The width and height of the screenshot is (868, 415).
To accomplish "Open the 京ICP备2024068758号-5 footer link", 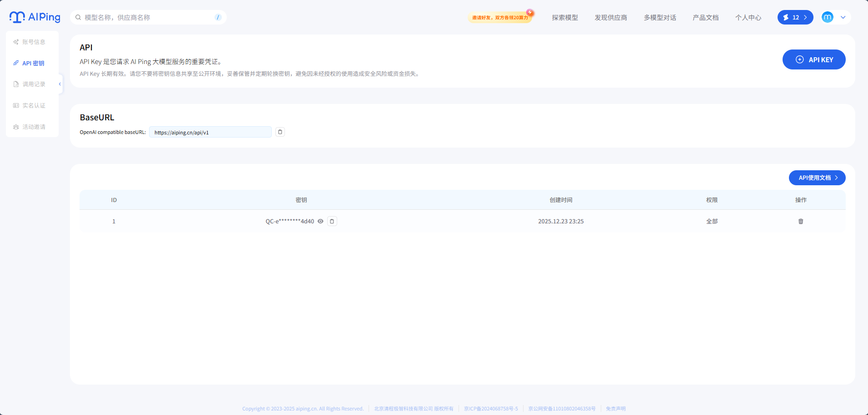I will pos(491,409).
